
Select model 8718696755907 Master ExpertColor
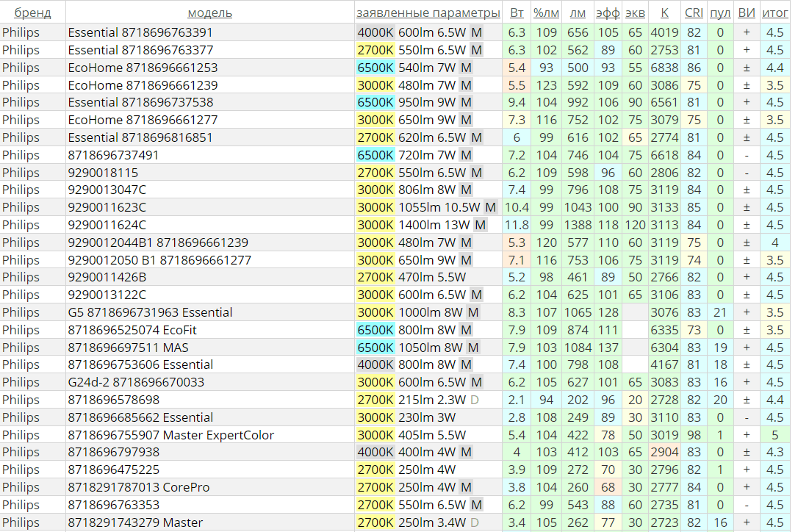tap(171, 435)
